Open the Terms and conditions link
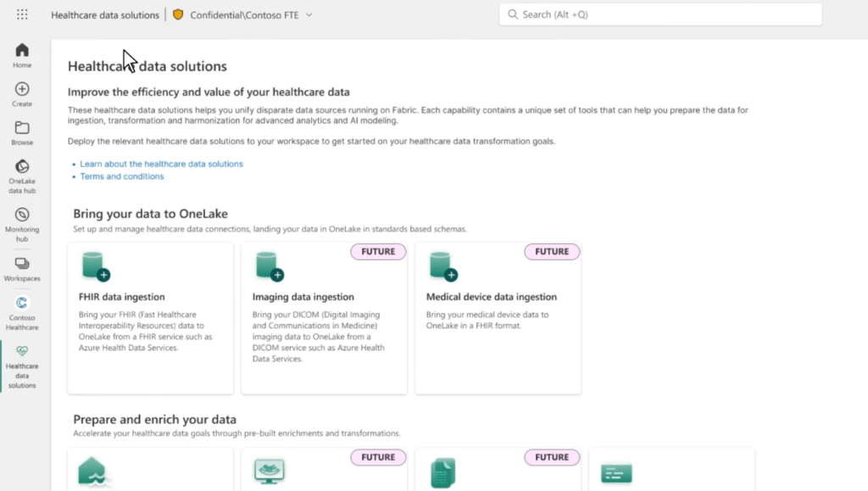 click(x=121, y=176)
